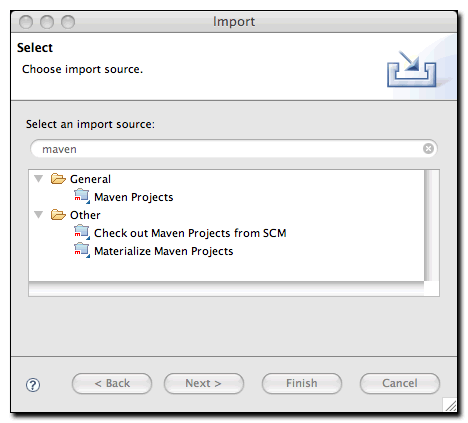Select Check out Maven Projects from SCM

coord(190,233)
